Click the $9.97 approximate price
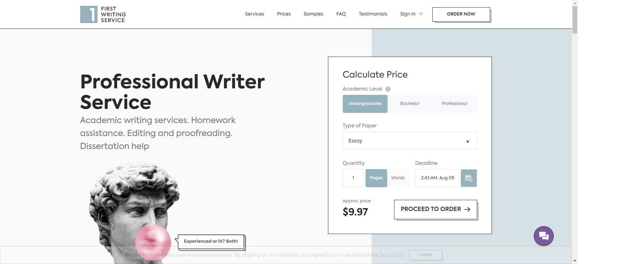The image size is (644, 264). point(355,212)
